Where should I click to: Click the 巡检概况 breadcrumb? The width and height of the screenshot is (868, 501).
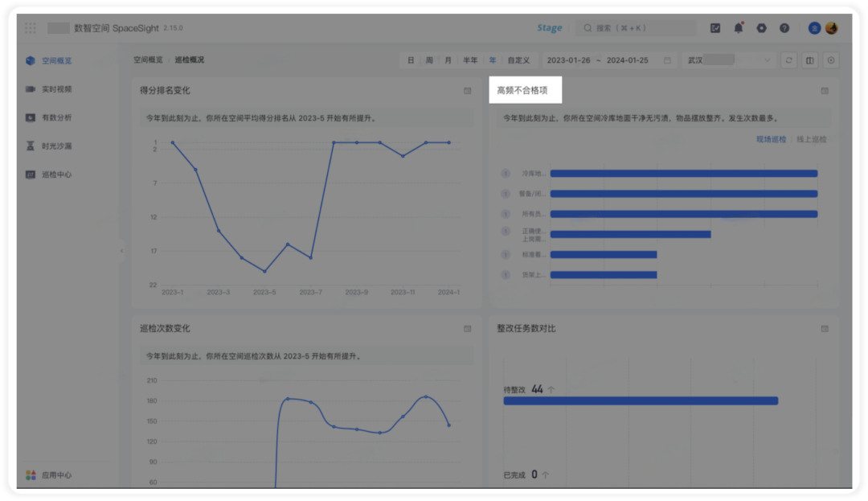click(190, 60)
